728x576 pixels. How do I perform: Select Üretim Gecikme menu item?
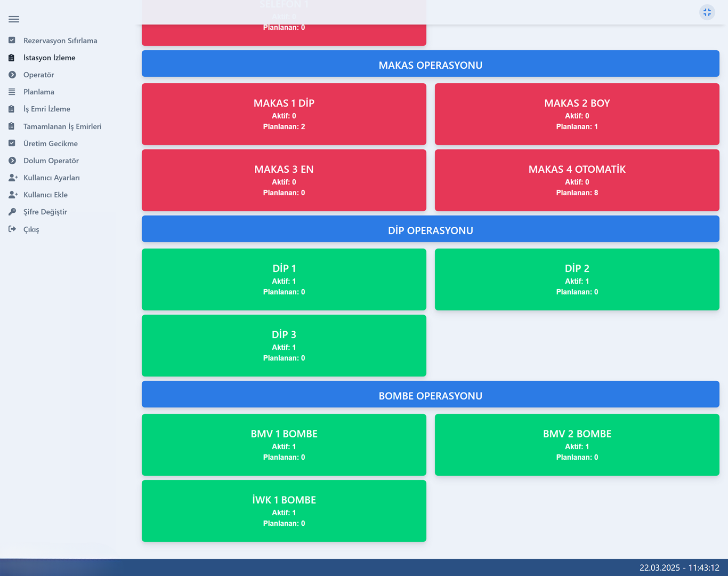coord(51,143)
